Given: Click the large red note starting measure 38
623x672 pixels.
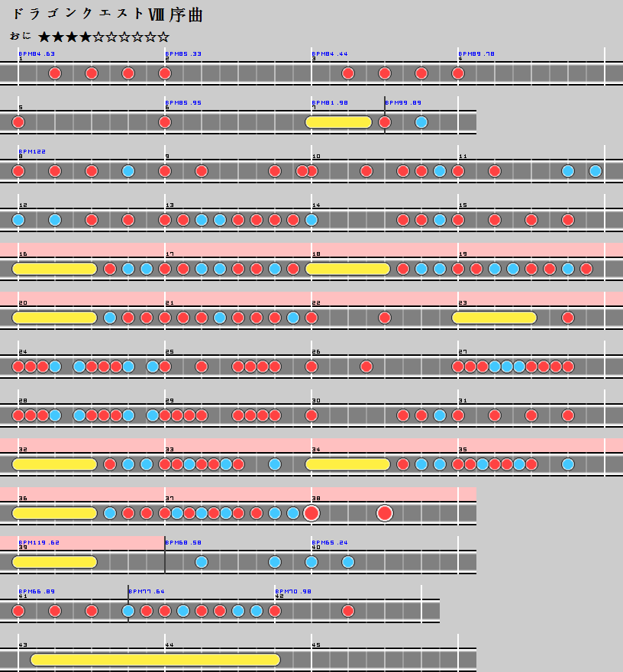Looking at the screenshot, I should 311,513.
